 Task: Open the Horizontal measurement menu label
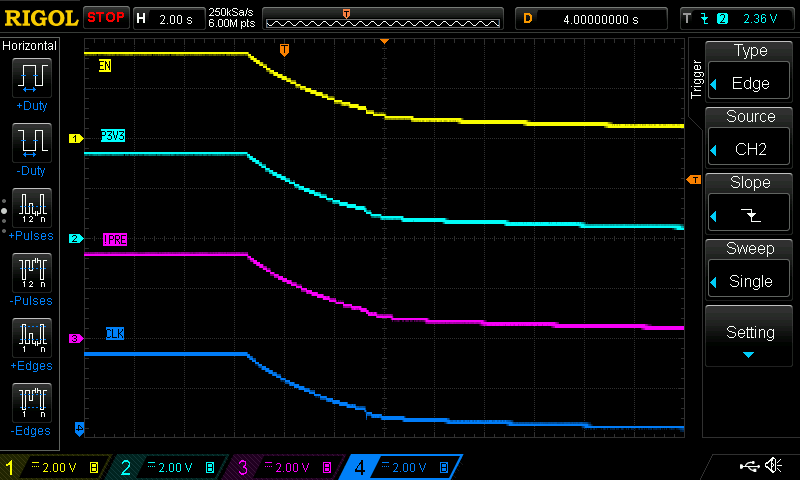point(30,46)
